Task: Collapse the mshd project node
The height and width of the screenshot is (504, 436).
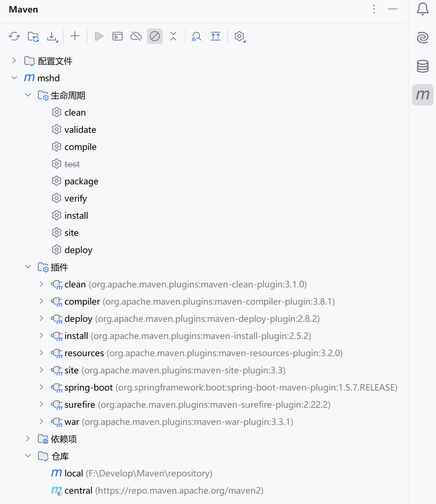Action: (x=14, y=78)
